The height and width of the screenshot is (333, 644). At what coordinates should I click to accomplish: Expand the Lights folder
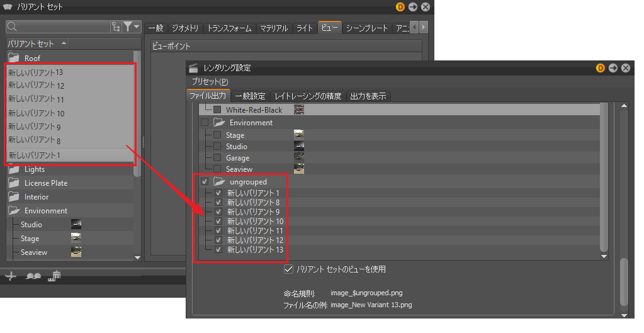point(14,169)
